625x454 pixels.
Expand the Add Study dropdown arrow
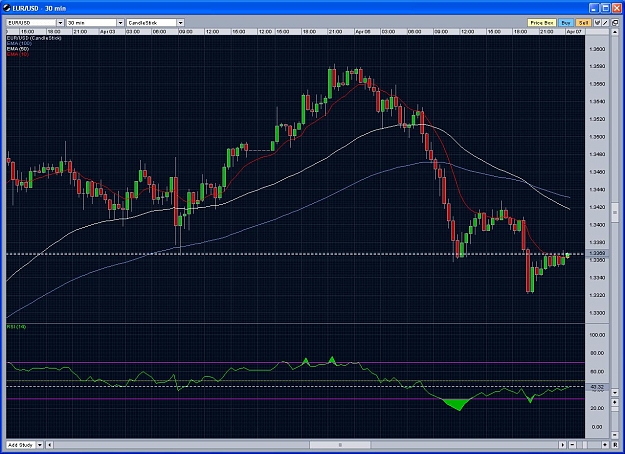pos(40,445)
